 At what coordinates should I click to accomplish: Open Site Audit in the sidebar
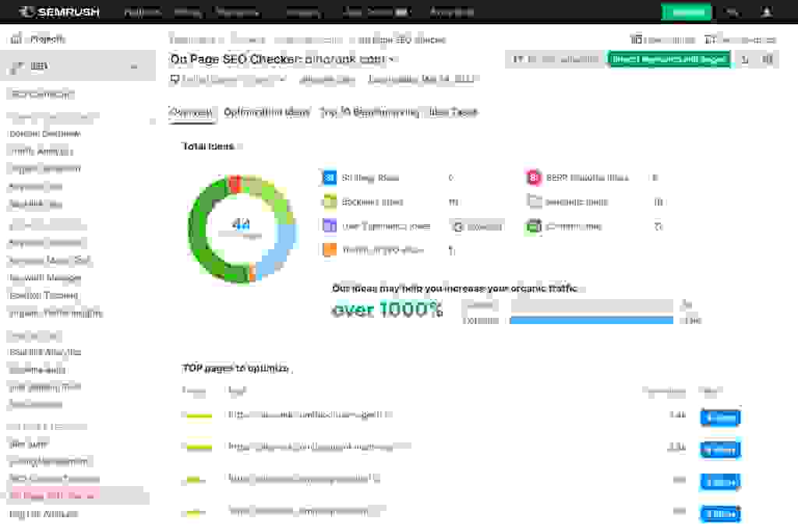tap(28, 444)
